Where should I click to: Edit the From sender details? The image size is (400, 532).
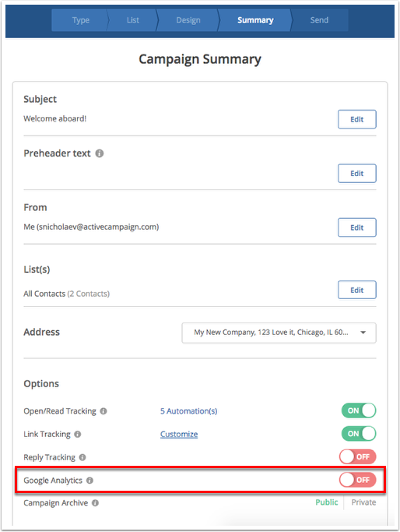pyautogui.click(x=357, y=227)
